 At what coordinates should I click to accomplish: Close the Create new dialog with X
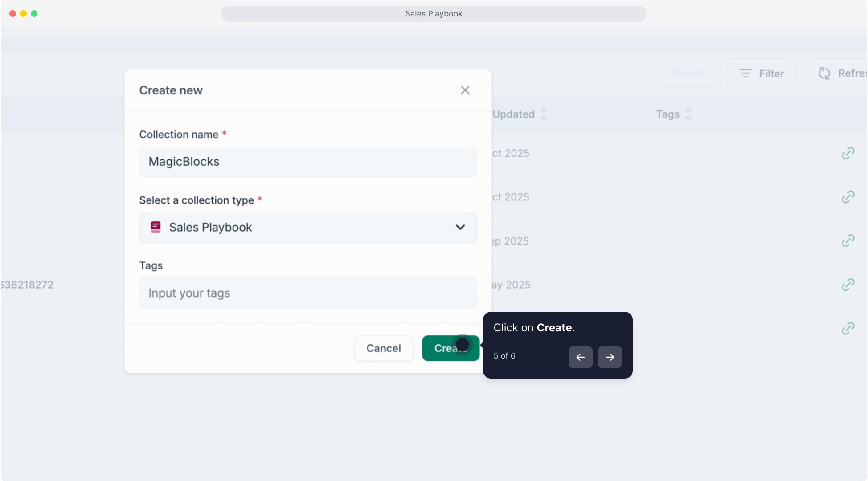coord(465,90)
